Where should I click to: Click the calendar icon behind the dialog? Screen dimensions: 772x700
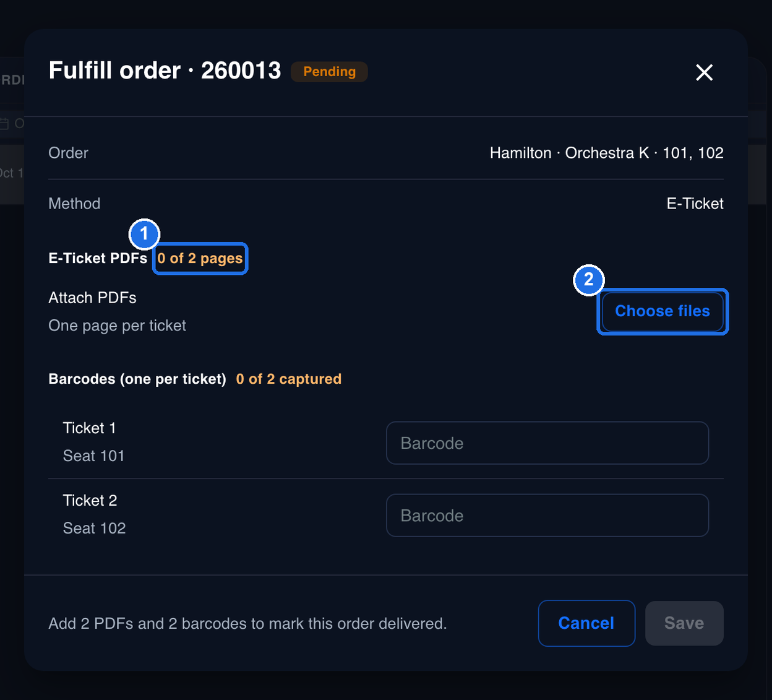click(4, 124)
